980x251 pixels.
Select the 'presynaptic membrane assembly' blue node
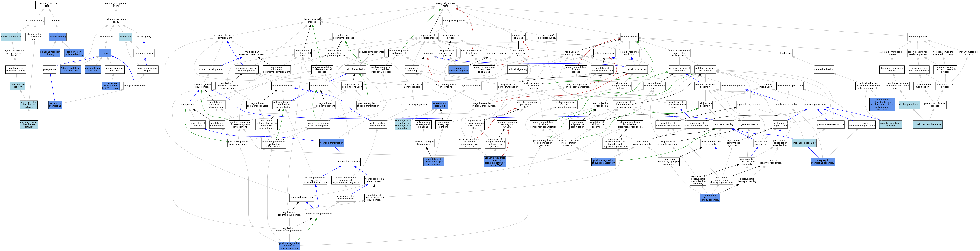[x=822, y=162]
